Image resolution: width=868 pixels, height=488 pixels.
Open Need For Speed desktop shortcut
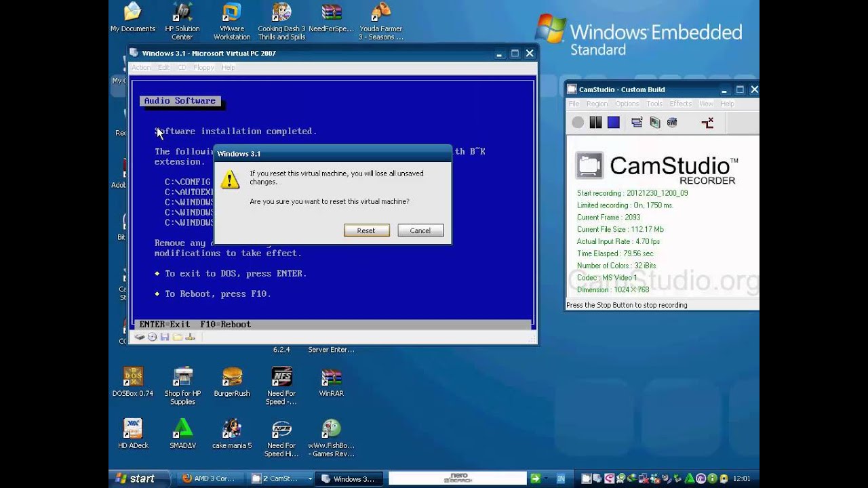(x=281, y=386)
